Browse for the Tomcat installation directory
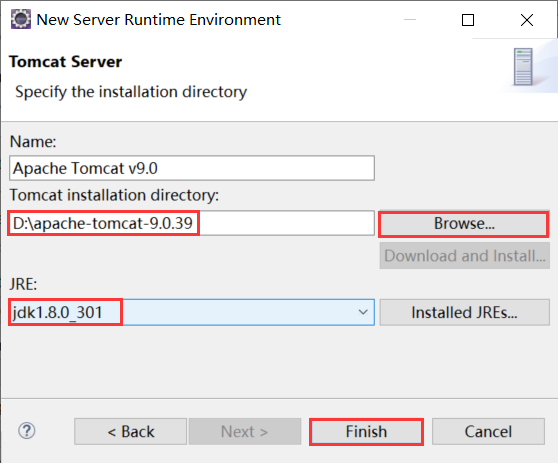This screenshot has height=463, width=558. coord(464,223)
